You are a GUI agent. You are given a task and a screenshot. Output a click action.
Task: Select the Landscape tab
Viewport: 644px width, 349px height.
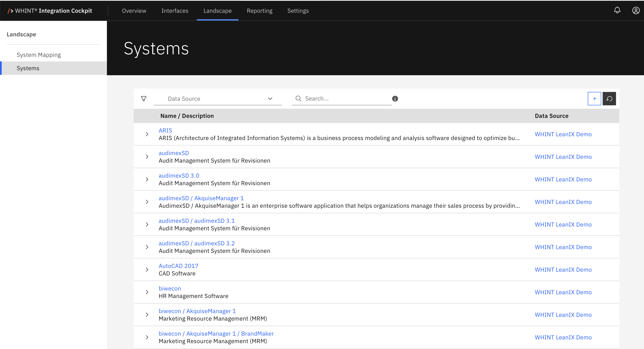218,10
